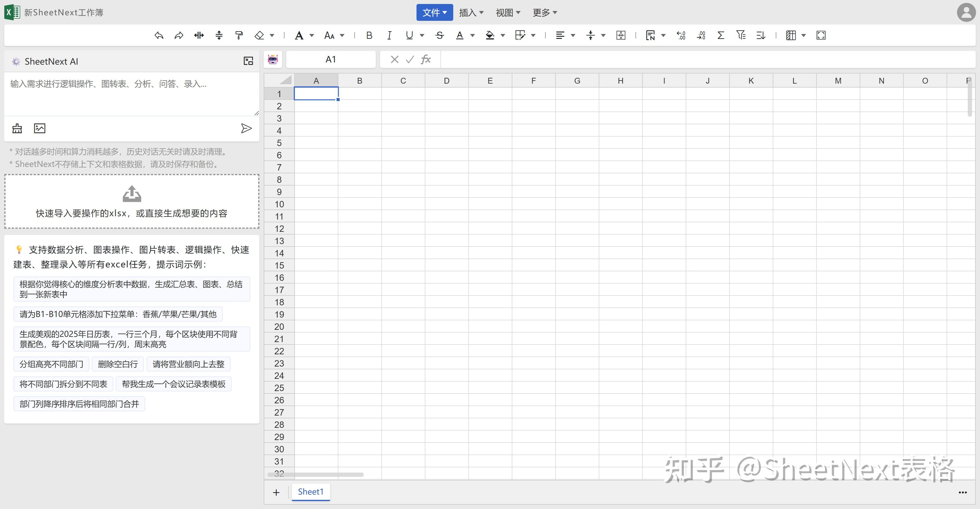This screenshot has width=980, height=509.
Task: Select prompt 分组高亮不同部门
Action: [x=51, y=364]
